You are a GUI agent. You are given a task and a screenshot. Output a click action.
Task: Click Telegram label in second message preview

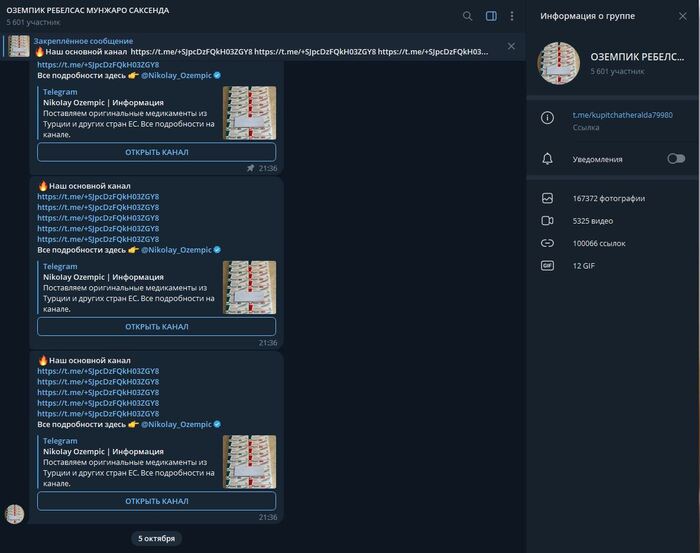tap(60, 266)
